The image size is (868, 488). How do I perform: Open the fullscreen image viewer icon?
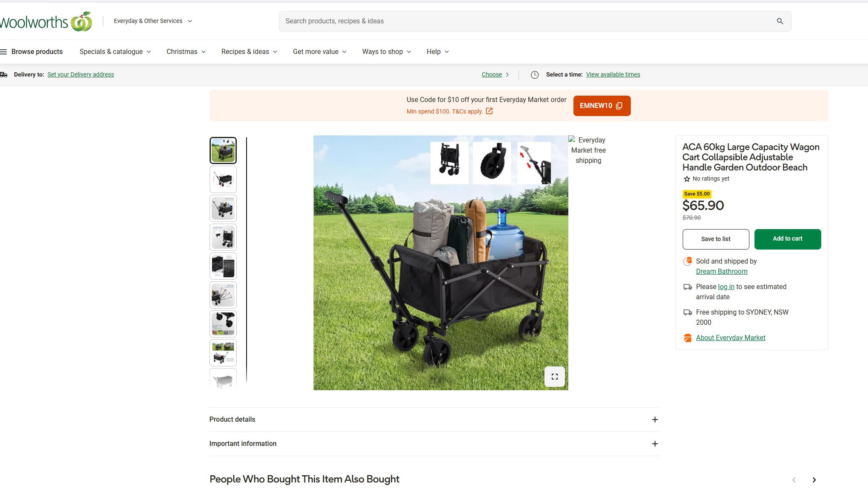pos(554,377)
